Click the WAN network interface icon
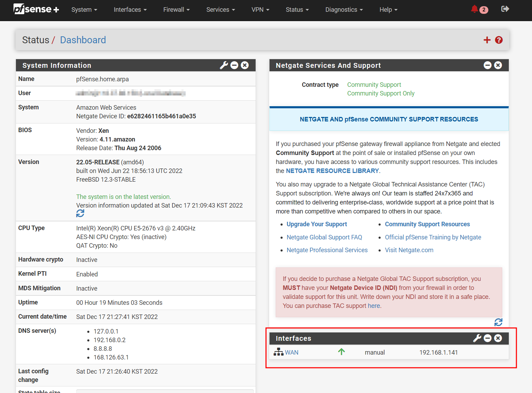The width and height of the screenshot is (532, 393). (278, 352)
